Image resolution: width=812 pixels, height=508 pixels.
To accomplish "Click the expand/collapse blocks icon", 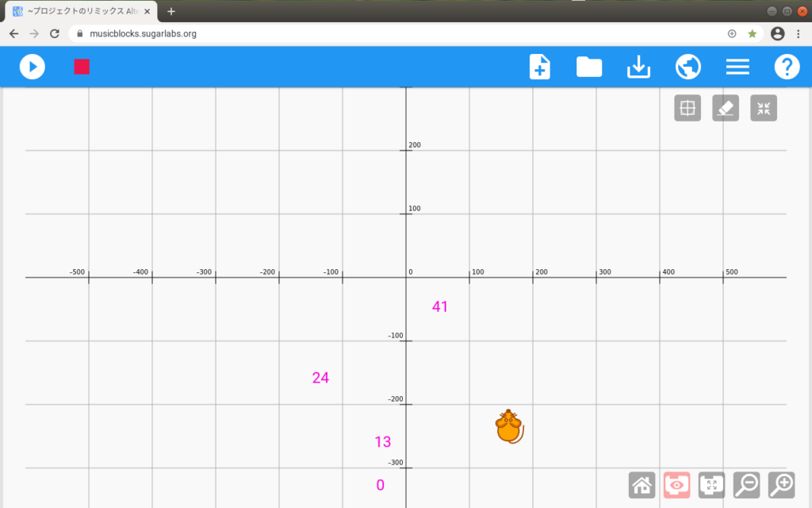I will [711, 485].
